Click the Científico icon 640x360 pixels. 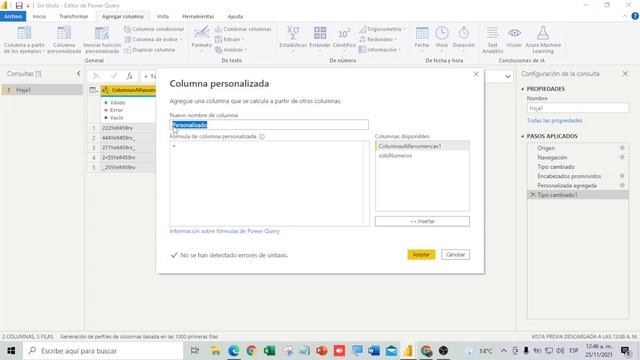tap(344, 33)
